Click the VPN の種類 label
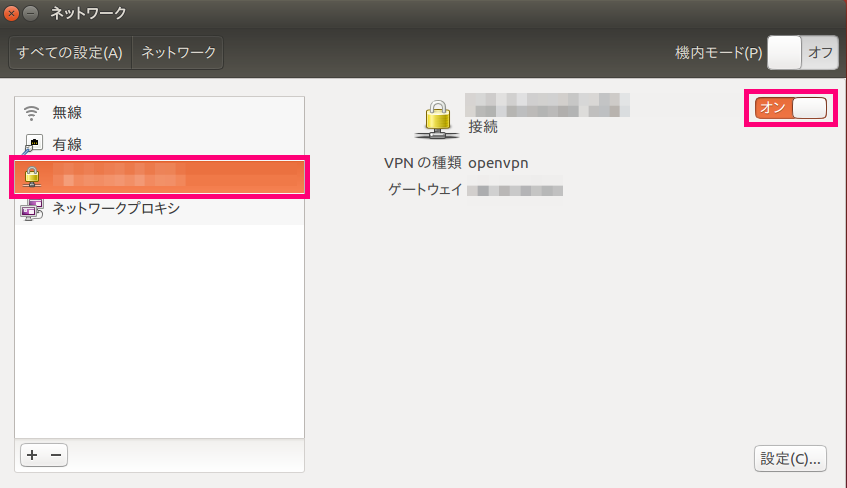 [x=422, y=163]
